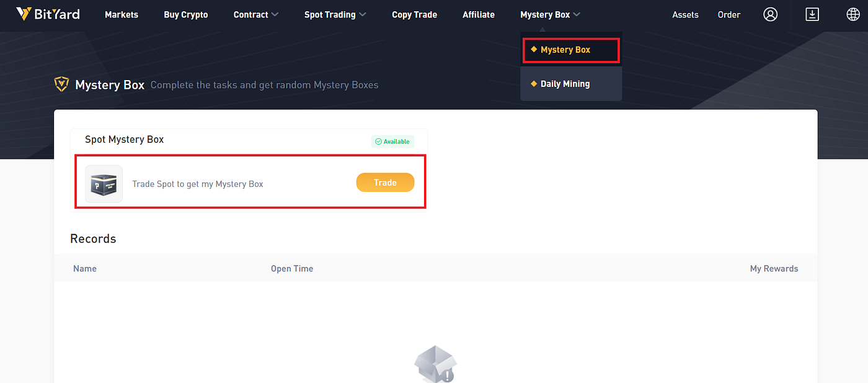This screenshot has width=868, height=383.
Task: Open the Assets page
Action: point(685,14)
